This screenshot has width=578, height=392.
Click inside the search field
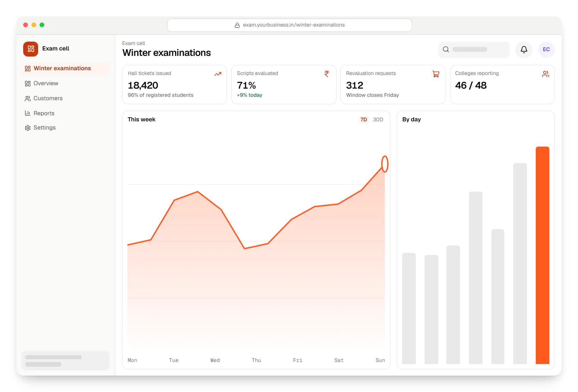pyautogui.click(x=474, y=49)
